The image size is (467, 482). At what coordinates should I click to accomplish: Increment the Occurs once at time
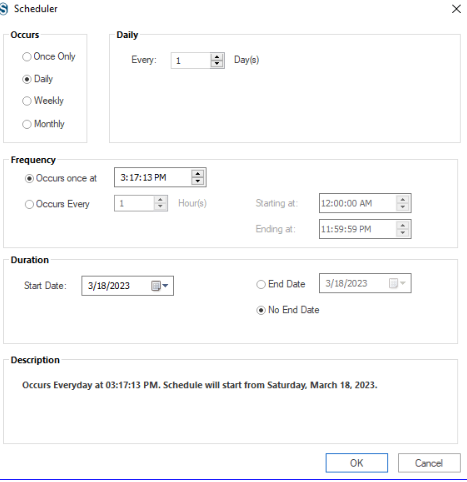click(198, 174)
